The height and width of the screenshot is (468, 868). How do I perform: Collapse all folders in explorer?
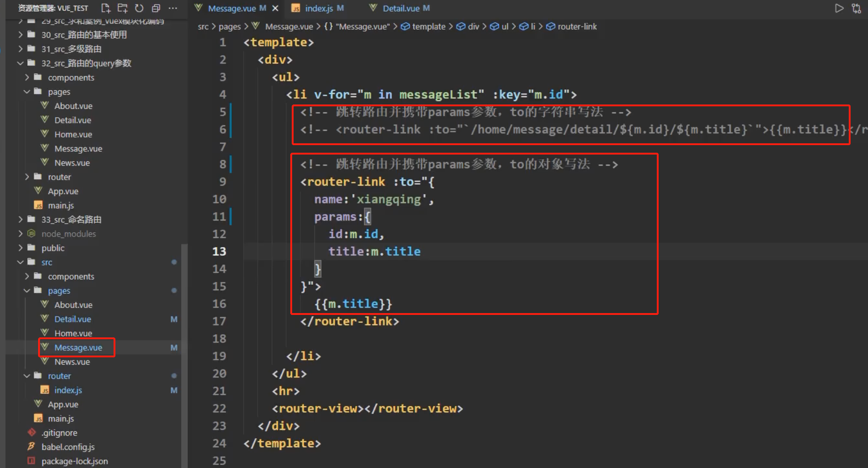pyautogui.click(x=156, y=8)
